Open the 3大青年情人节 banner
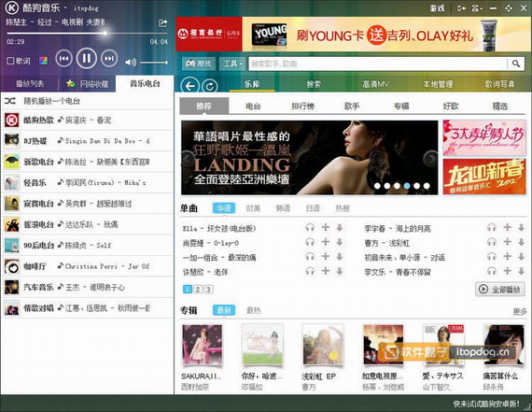 [x=484, y=137]
